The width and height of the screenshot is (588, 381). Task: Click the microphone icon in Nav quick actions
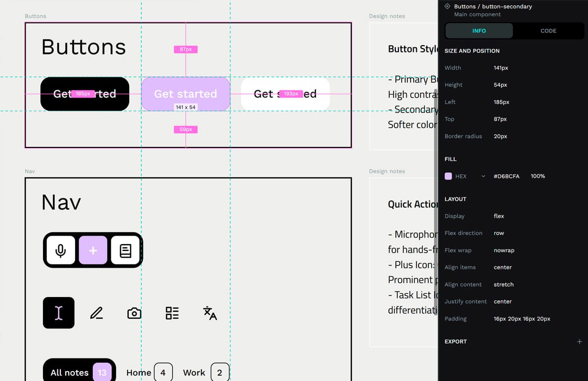pyautogui.click(x=61, y=250)
